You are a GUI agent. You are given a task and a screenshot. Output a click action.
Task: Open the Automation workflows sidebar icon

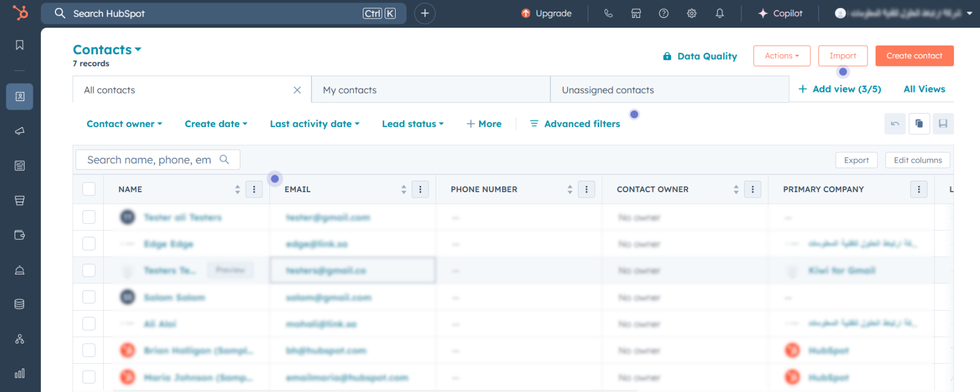pyautogui.click(x=20, y=339)
